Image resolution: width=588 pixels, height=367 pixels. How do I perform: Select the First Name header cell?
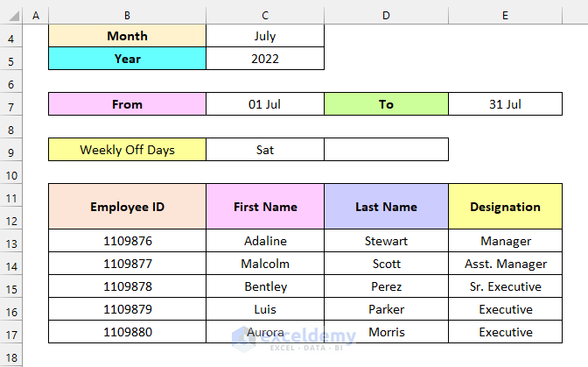[x=265, y=207]
